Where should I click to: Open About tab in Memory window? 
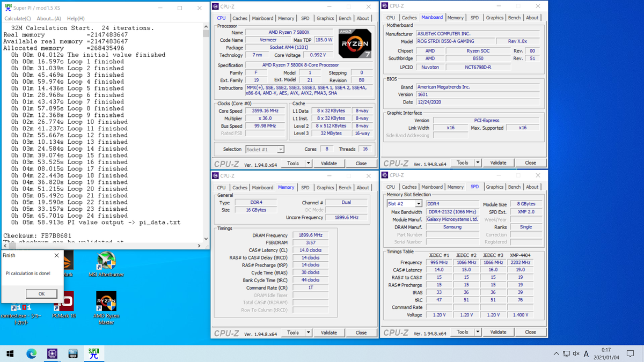pos(363,187)
